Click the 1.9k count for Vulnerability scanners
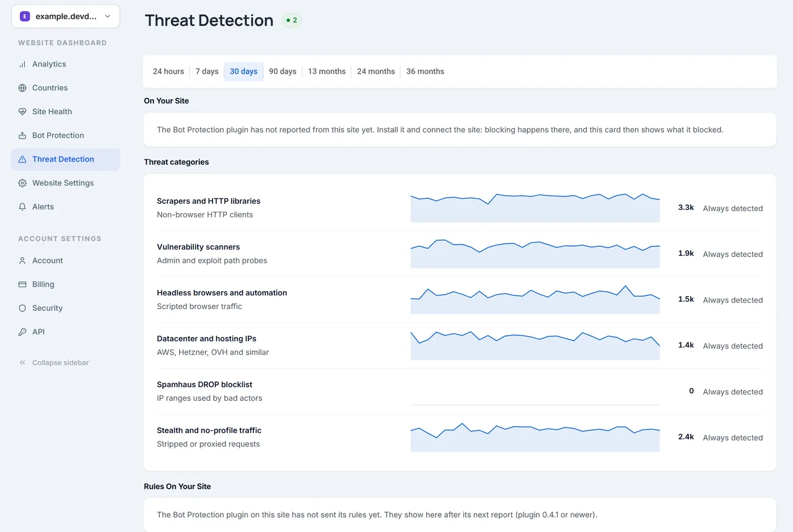The image size is (793, 532). click(x=686, y=253)
